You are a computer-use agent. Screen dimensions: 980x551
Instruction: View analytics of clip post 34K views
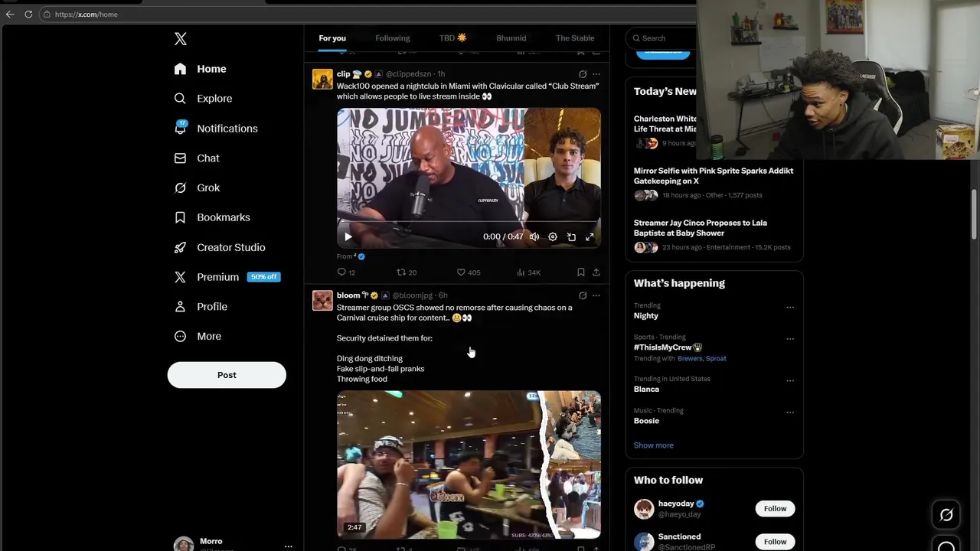(x=528, y=272)
